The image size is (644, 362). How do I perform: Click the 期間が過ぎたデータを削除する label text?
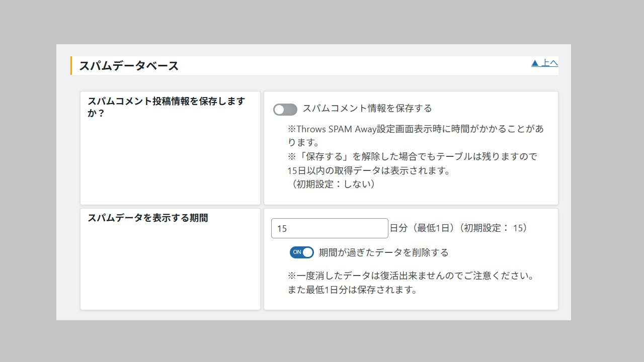384,252
